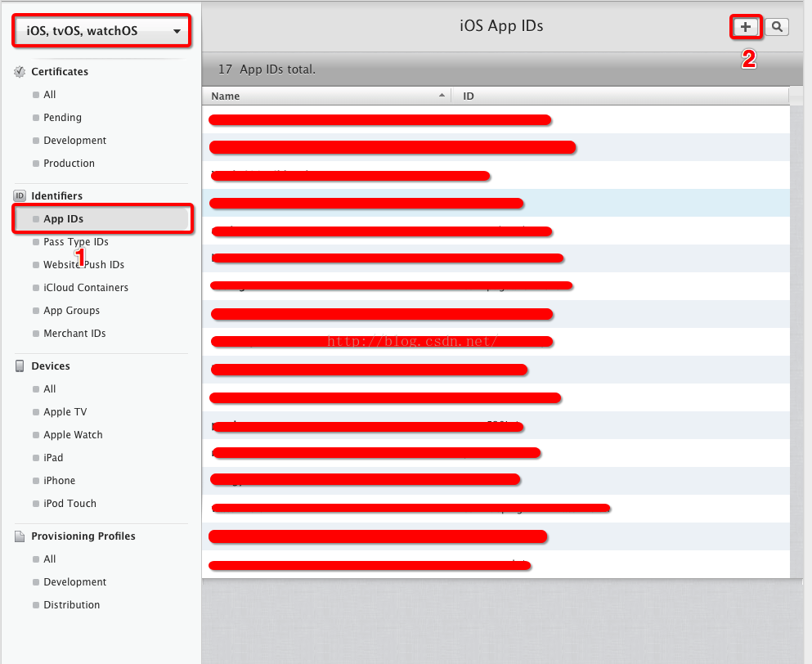Open Pending certificates
The height and width of the screenshot is (664, 812).
pos(62,118)
